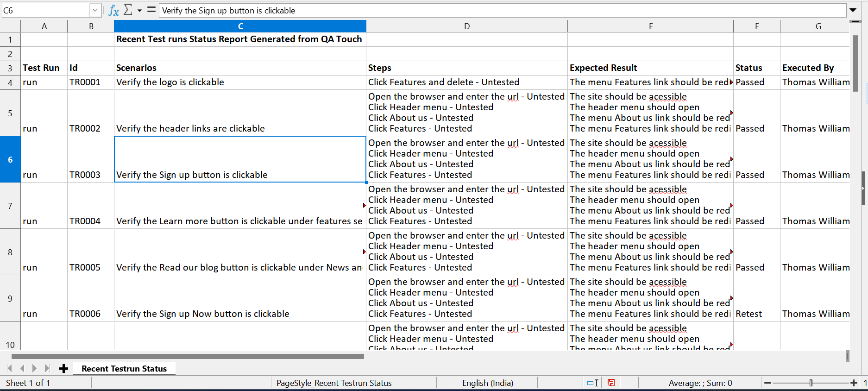Screen dimensions: 868x391
Task: Select the Recent Testrun Status sheet tab
Action: [124, 368]
